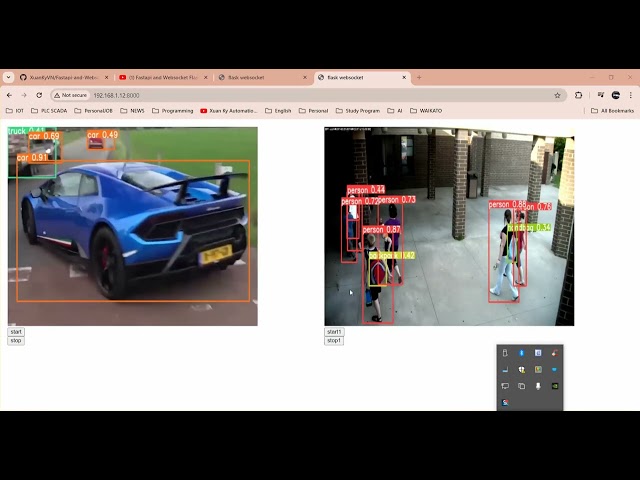The image size is (640, 480).
Task: Open the WAIKATO bookmarks folder
Action: tap(426, 111)
